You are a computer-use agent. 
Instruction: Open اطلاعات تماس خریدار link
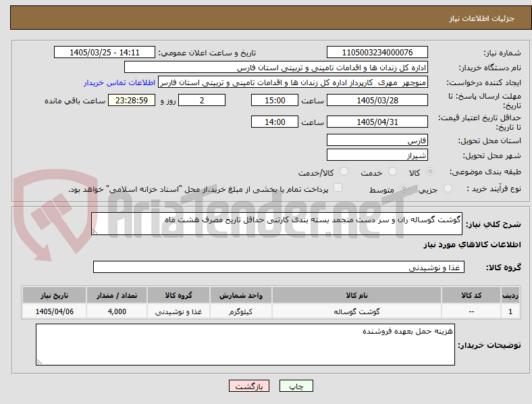119,82
